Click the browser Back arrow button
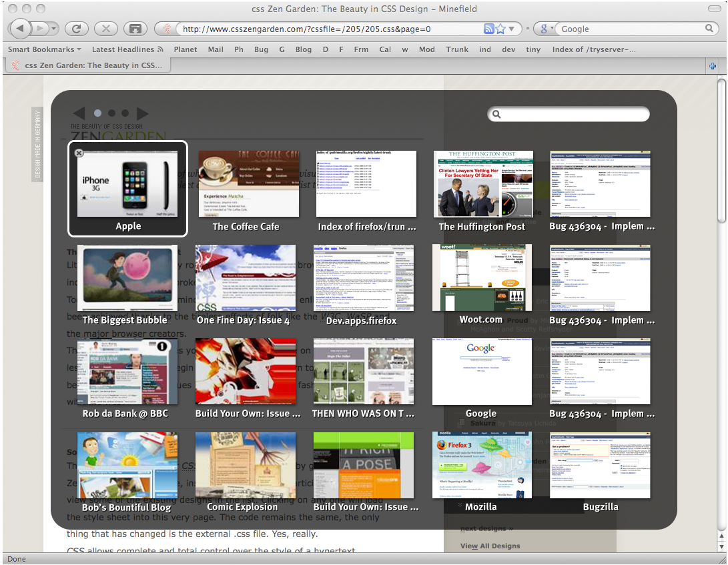This screenshot has height=565, width=728. pyautogui.click(x=20, y=29)
